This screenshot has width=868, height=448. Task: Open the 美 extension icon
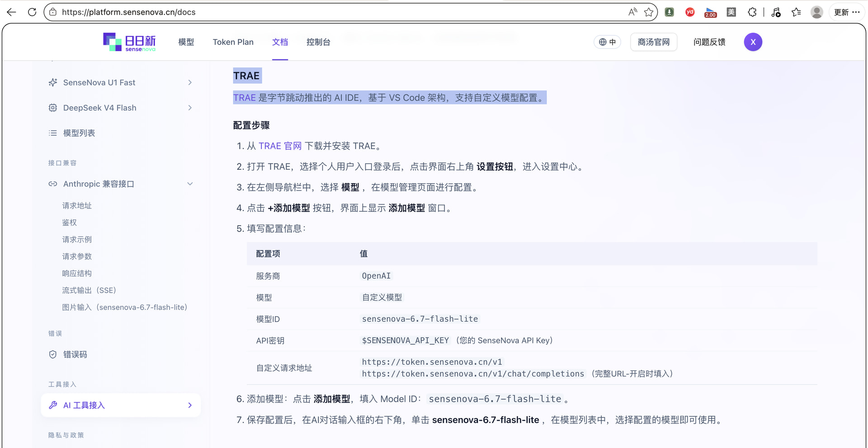tap(731, 12)
